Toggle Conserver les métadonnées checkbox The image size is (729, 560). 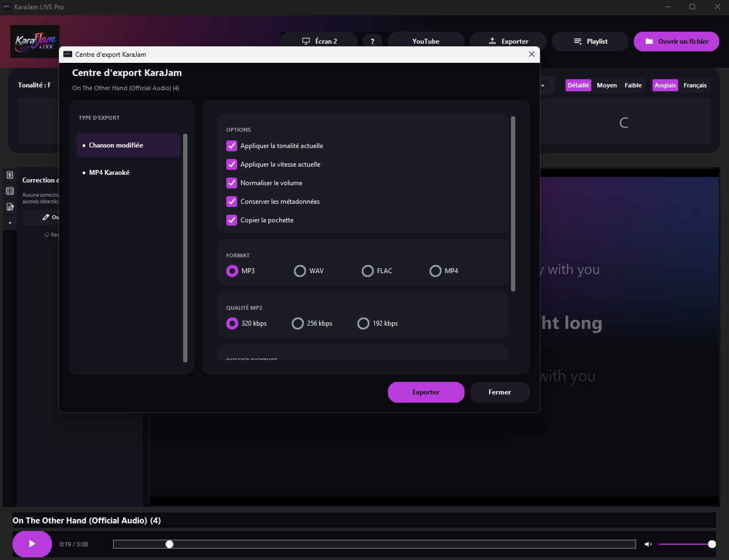tap(232, 202)
